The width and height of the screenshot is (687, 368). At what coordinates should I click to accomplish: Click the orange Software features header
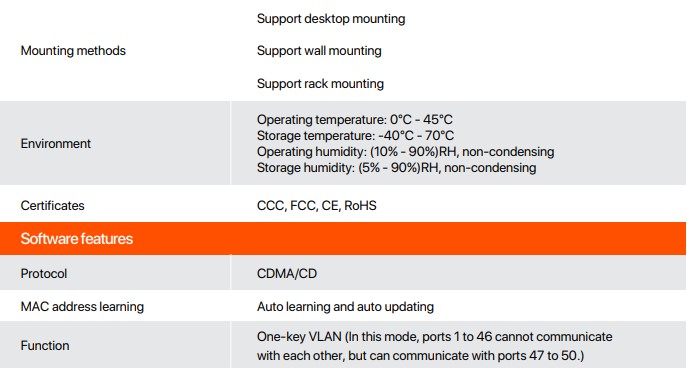coord(343,238)
